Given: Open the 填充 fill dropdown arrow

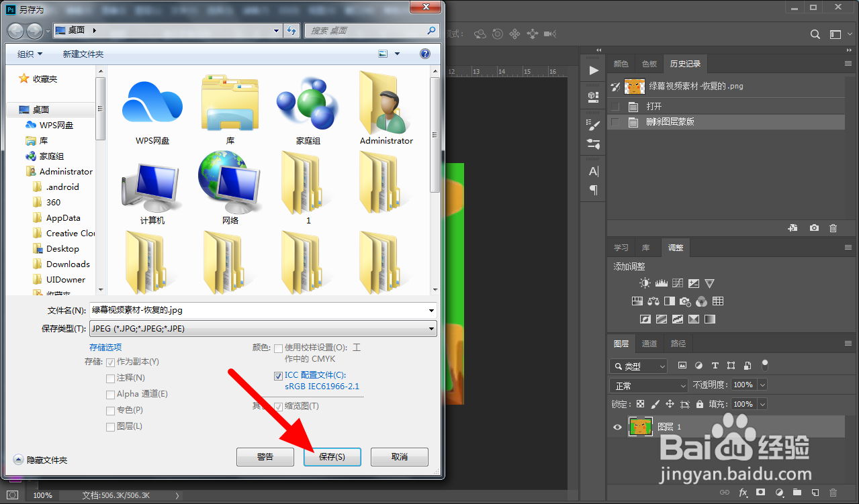Looking at the screenshot, I should (x=762, y=404).
